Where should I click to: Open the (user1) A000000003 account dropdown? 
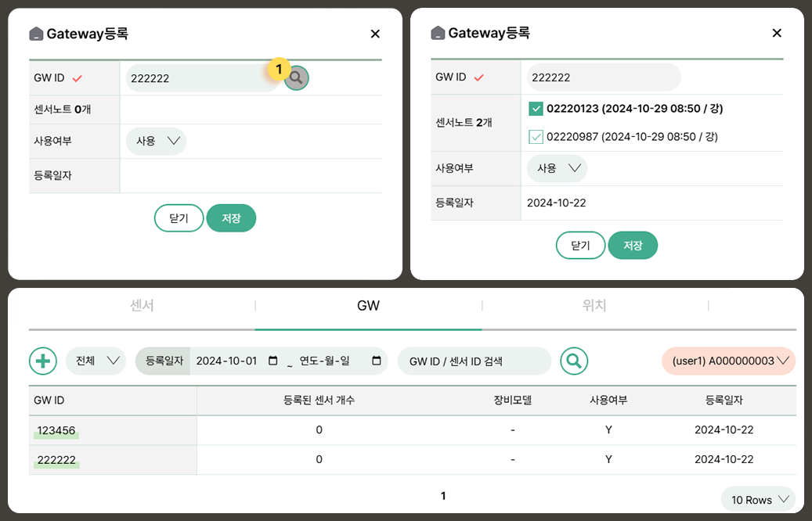[728, 361]
